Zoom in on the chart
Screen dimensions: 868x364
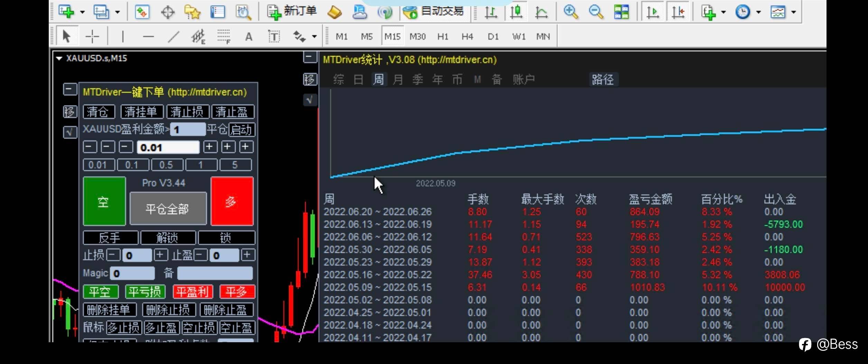pyautogui.click(x=571, y=12)
